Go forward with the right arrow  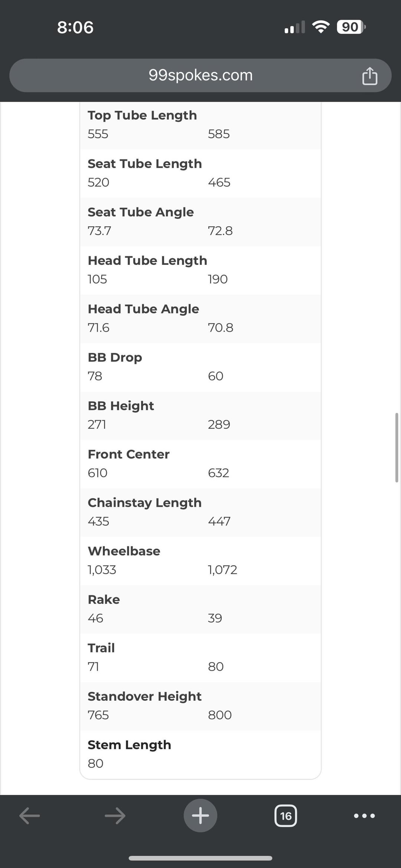coord(115,816)
